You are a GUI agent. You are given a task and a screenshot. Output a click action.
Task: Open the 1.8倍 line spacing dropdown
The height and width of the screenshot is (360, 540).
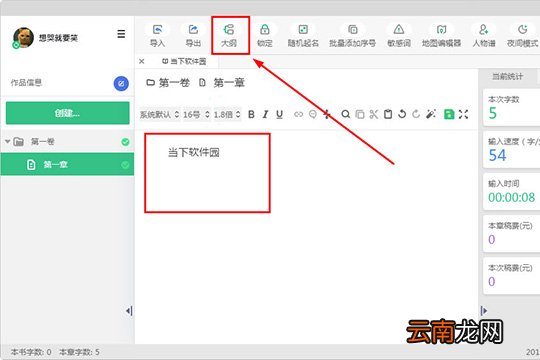(x=227, y=114)
